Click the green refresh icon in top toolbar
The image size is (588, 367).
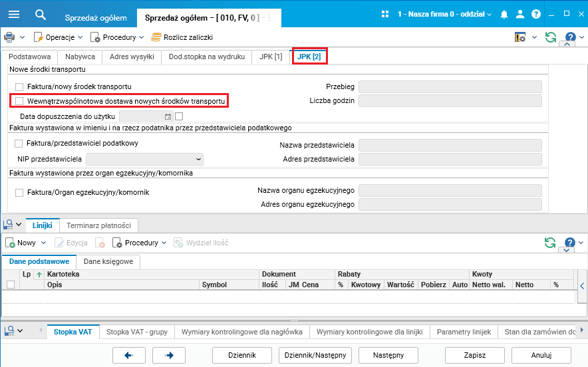[551, 37]
